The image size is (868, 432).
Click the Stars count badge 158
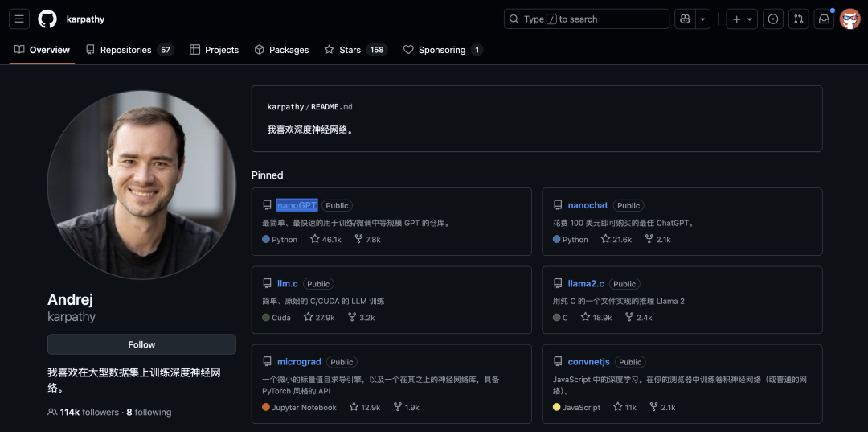377,50
